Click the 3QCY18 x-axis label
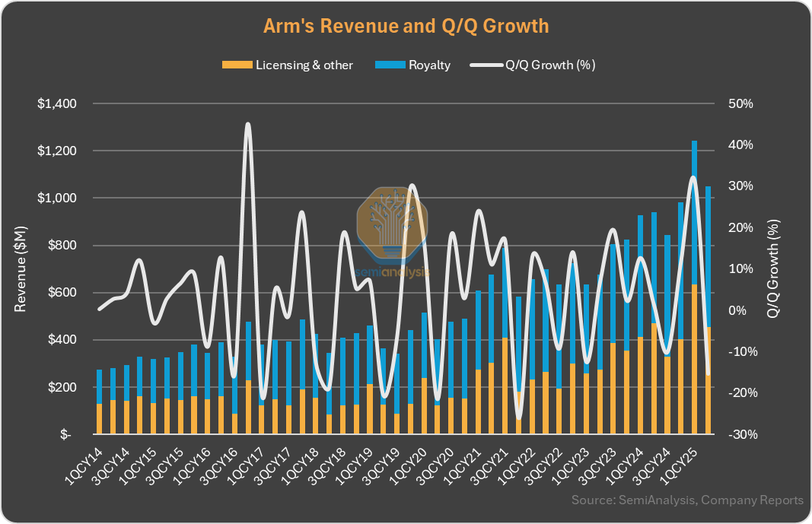 328,467
